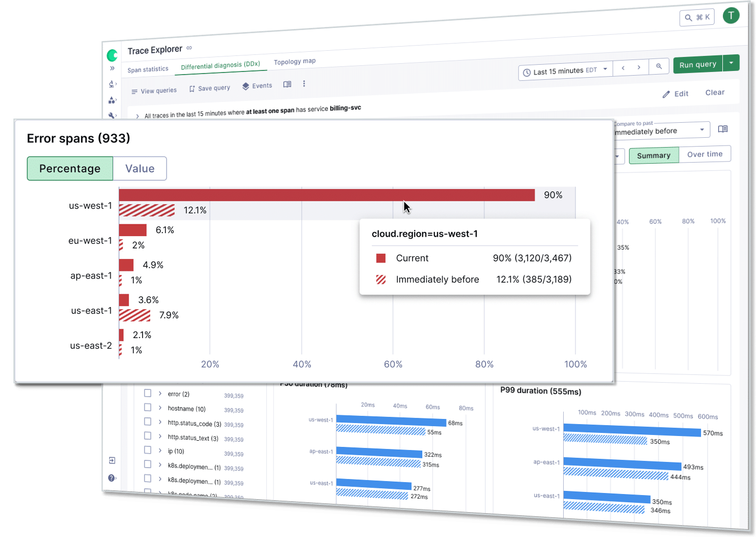
Task: Click Clear to reset the query
Action: pos(715,92)
